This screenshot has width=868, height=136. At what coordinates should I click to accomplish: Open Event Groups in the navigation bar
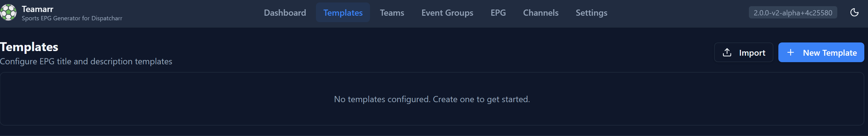click(x=447, y=13)
